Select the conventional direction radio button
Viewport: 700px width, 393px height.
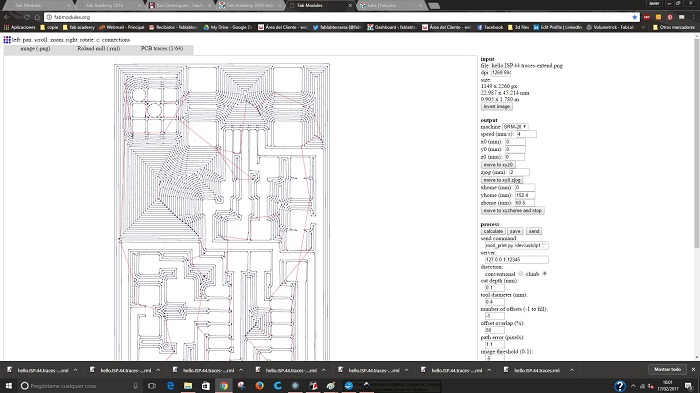[x=521, y=274]
